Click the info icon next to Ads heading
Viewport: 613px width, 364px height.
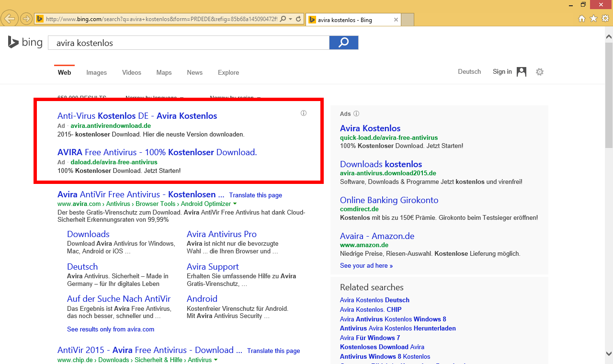pyautogui.click(x=356, y=114)
